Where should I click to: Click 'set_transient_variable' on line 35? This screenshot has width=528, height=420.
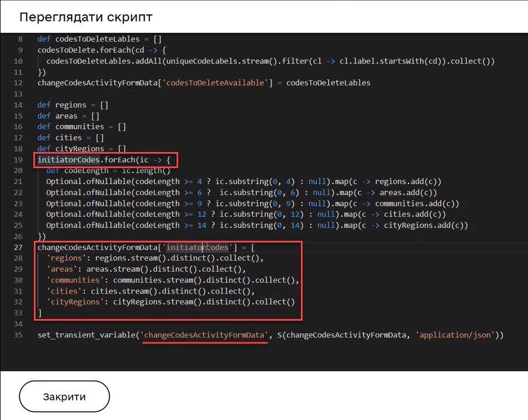(86, 335)
